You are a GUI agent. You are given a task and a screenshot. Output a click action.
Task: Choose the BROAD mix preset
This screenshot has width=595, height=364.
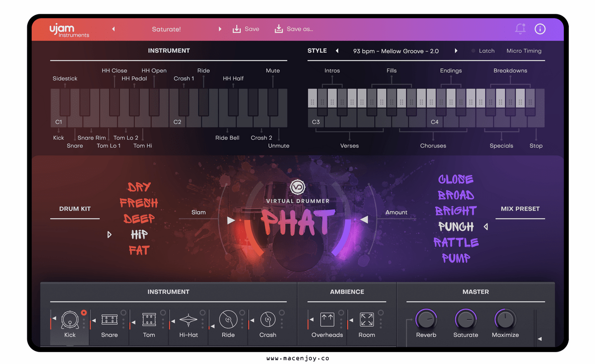click(x=456, y=195)
